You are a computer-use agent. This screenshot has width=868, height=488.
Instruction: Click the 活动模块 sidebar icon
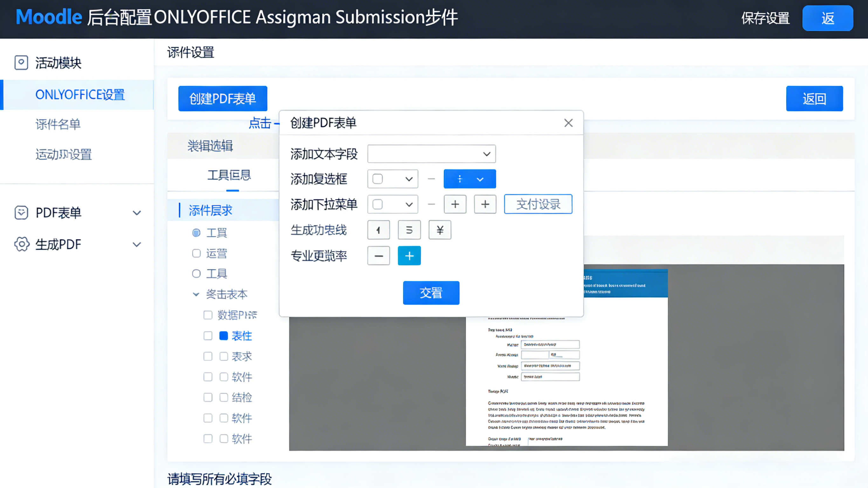click(x=21, y=63)
